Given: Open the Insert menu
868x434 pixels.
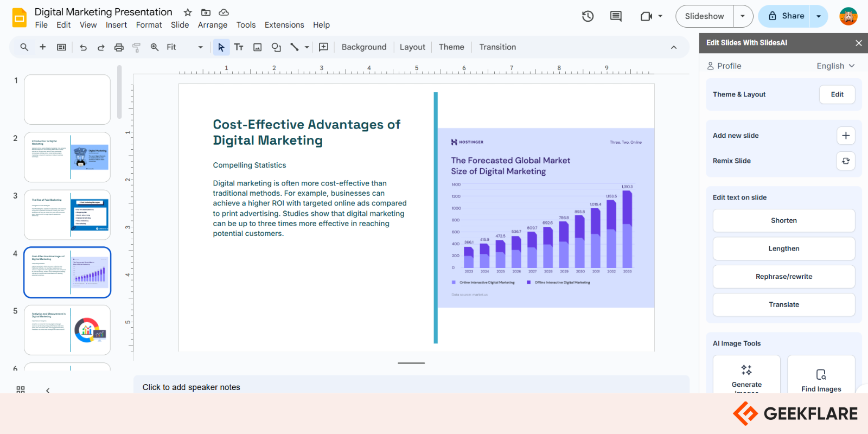Looking at the screenshot, I should [116, 25].
